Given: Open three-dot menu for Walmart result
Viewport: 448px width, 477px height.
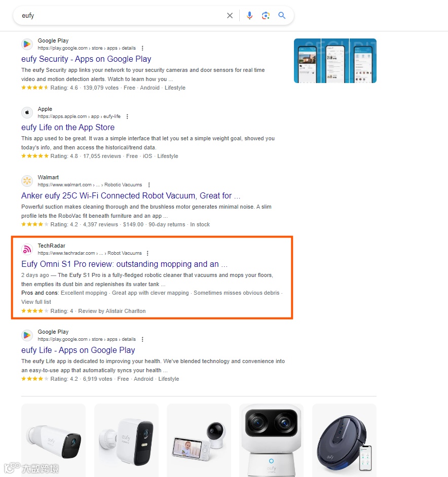Looking at the screenshot, I should coord(148,185).
